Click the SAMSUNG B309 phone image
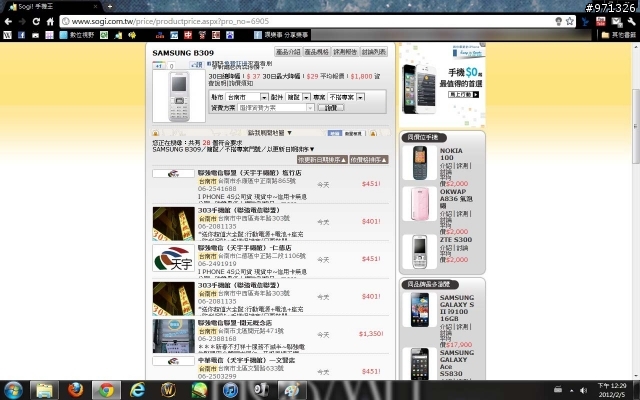 click(179, 96)
